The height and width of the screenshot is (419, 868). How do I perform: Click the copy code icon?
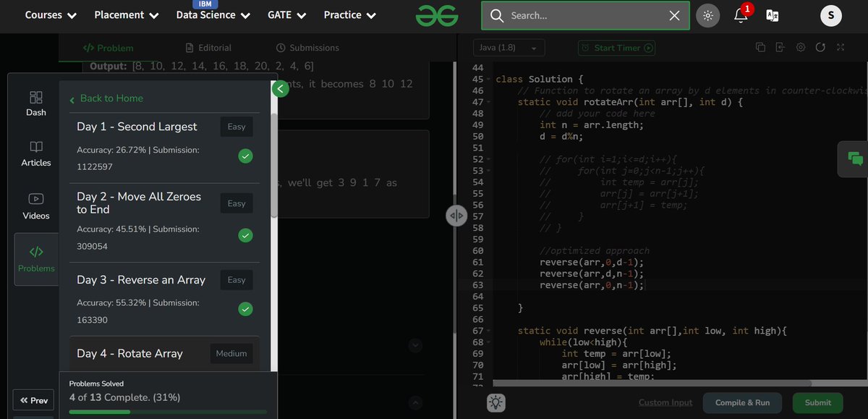(x=760, y=48)
